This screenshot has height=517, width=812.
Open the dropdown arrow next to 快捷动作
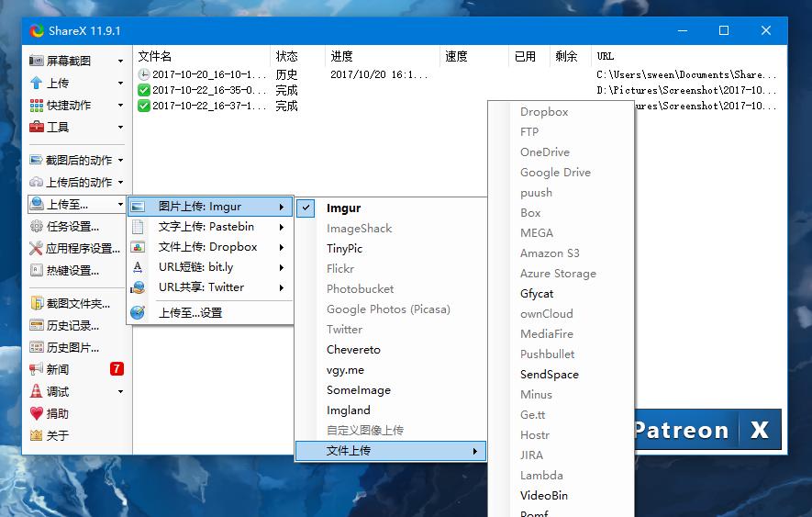[120, 105]
